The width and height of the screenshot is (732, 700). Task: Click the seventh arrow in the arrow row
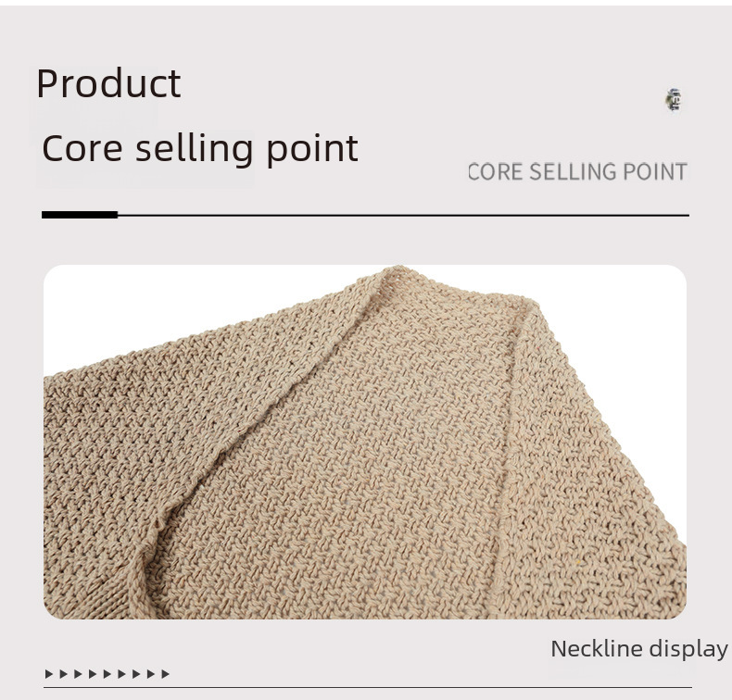136,674
